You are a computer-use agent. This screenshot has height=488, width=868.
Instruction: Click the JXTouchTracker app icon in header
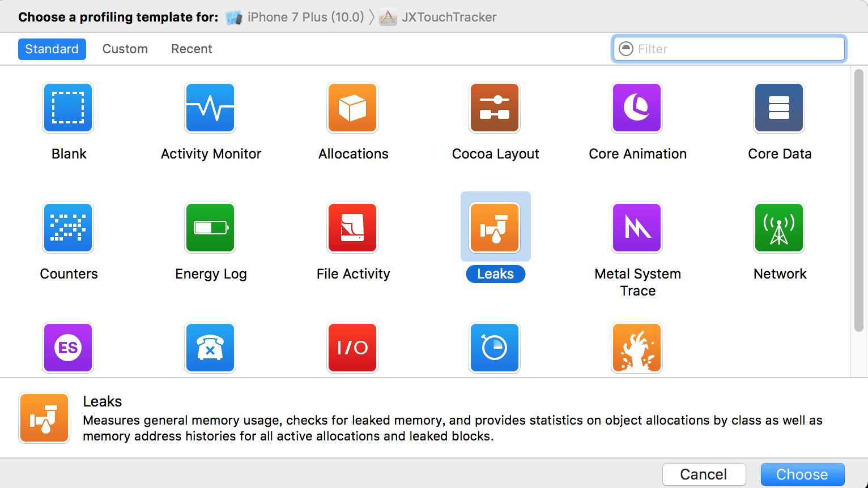point(388,18)
